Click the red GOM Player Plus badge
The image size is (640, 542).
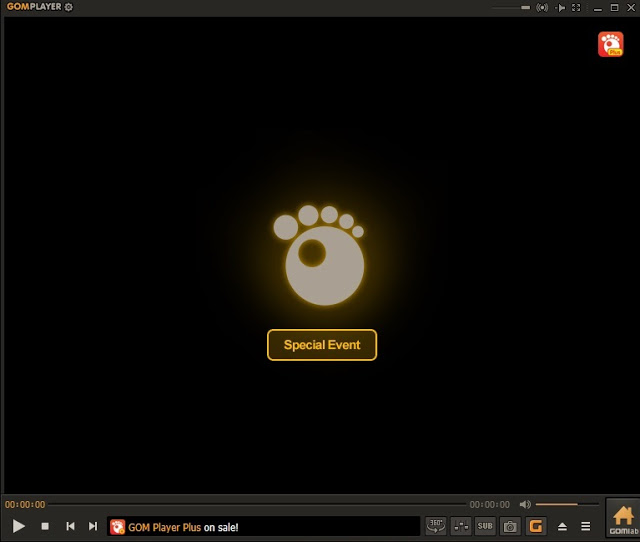611,44
